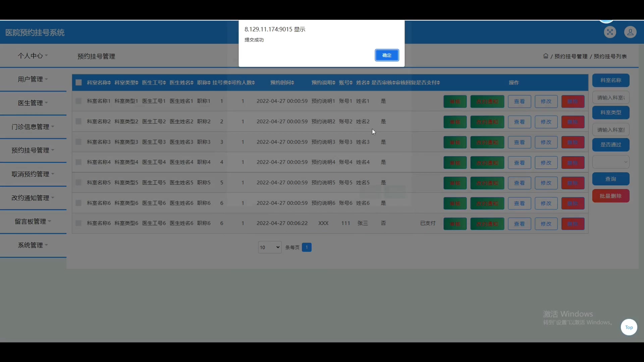Expand 用户管理 sidebar menu
The image size is (644, 362).
tap(33, 79)
